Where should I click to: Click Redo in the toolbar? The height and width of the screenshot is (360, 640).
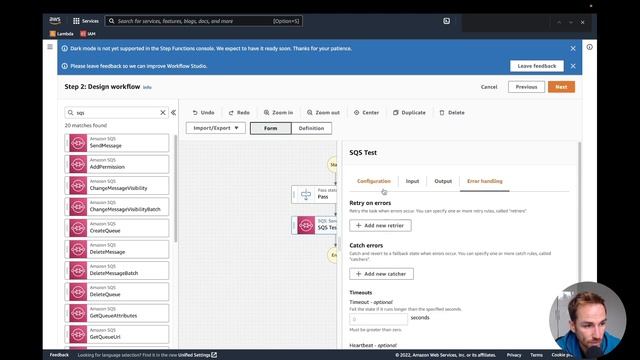coord(239,113)
